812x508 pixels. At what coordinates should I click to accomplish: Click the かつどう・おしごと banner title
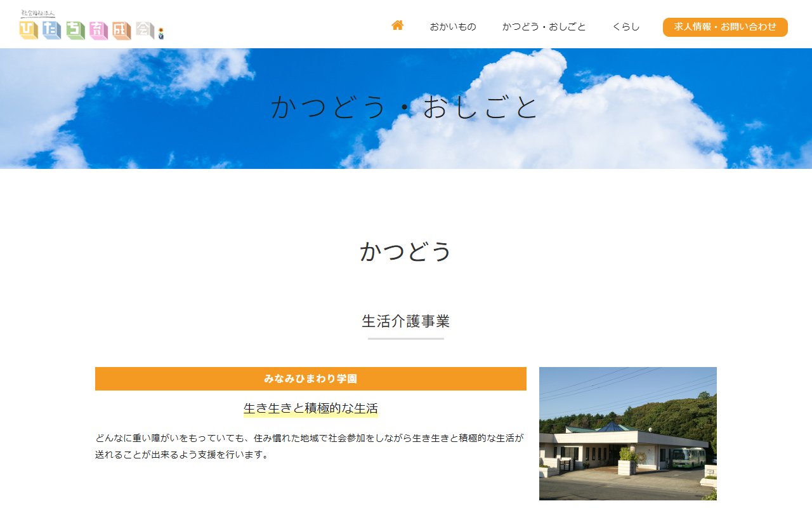tap(405, 107)
